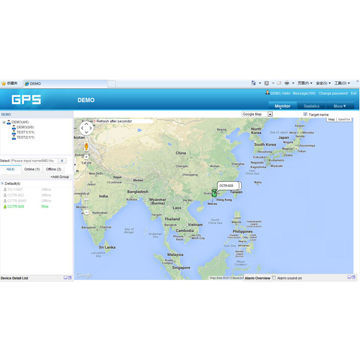Open the More dropdown menu
Screen dimensions: 360x360
[x=340, y=106]
